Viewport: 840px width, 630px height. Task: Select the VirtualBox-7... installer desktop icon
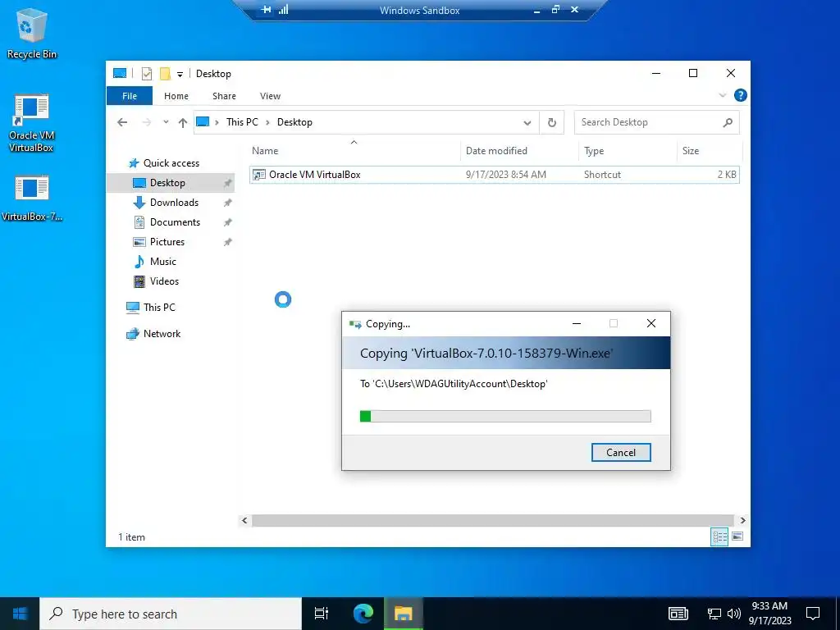32,198
